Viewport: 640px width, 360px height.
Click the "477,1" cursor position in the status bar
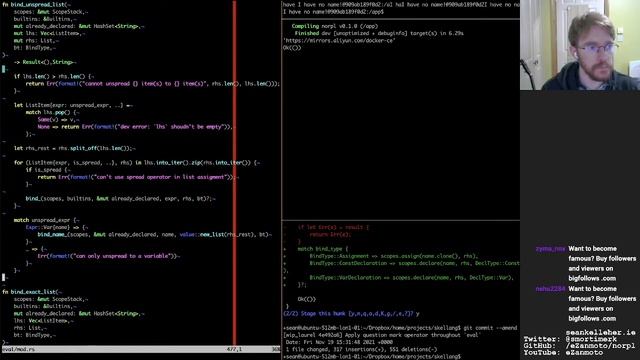coord(235,350)
